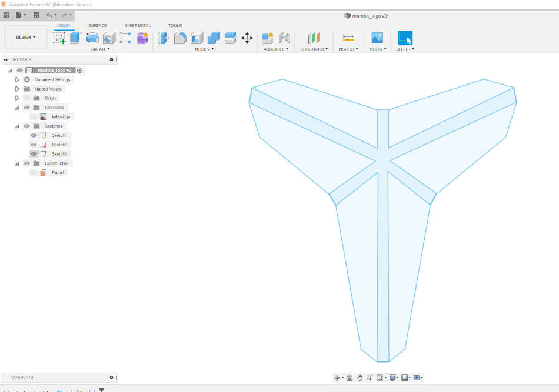Switch to the SOLID tab
Screen dimensions: 559x392
[x=64, y=26]
